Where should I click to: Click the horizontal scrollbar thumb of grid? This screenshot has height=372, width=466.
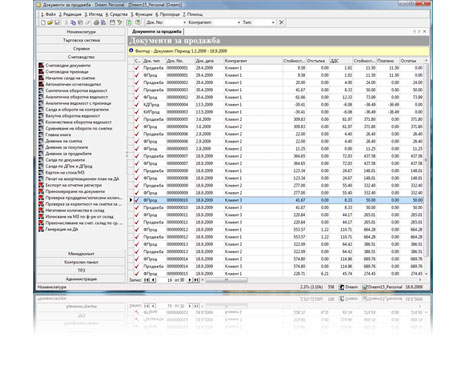(x=226, y=280)
